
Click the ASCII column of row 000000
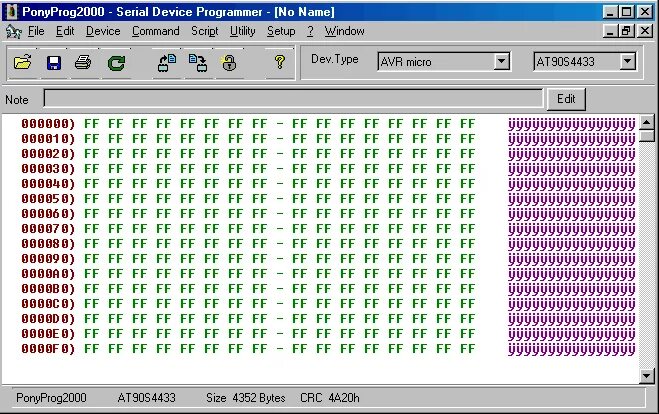572,124
